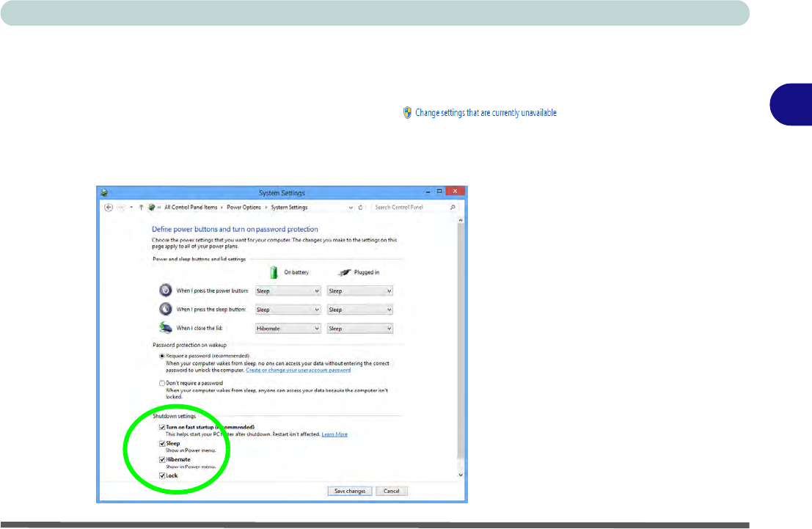Minimize the System Settings window
The image size is (812, 529).
tap(428, 191)
